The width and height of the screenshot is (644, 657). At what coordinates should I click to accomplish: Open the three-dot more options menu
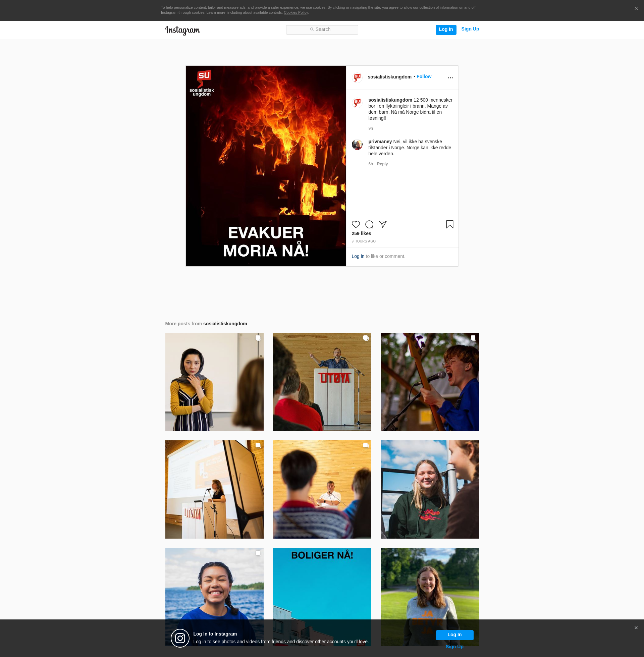click(450, 78)
